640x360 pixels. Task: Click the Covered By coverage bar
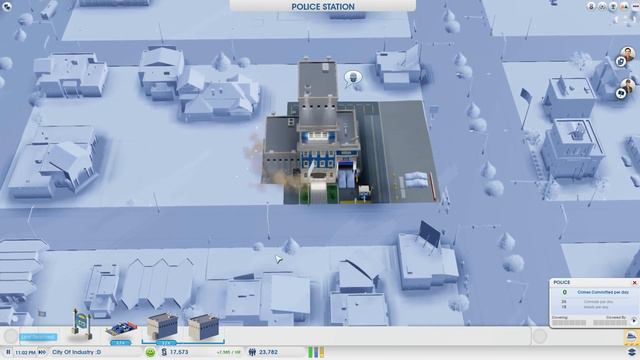point(610,322)
